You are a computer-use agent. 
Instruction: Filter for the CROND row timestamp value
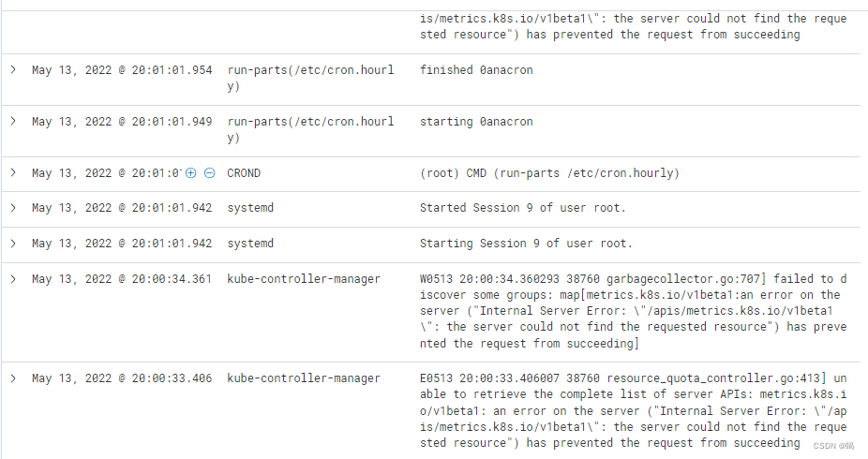[x=191, y=173]
